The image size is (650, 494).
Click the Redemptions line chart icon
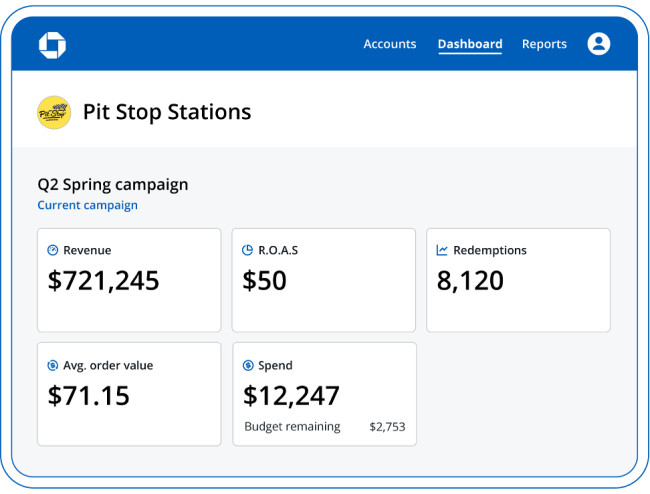[442, 250]
